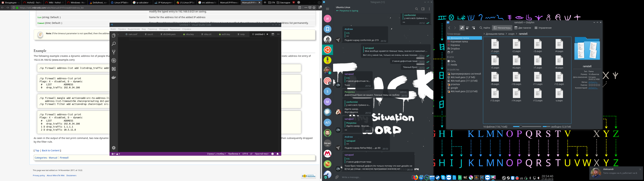Switch to Deltahost browser tab
644x181 pixels.
[x=98, y=3]
